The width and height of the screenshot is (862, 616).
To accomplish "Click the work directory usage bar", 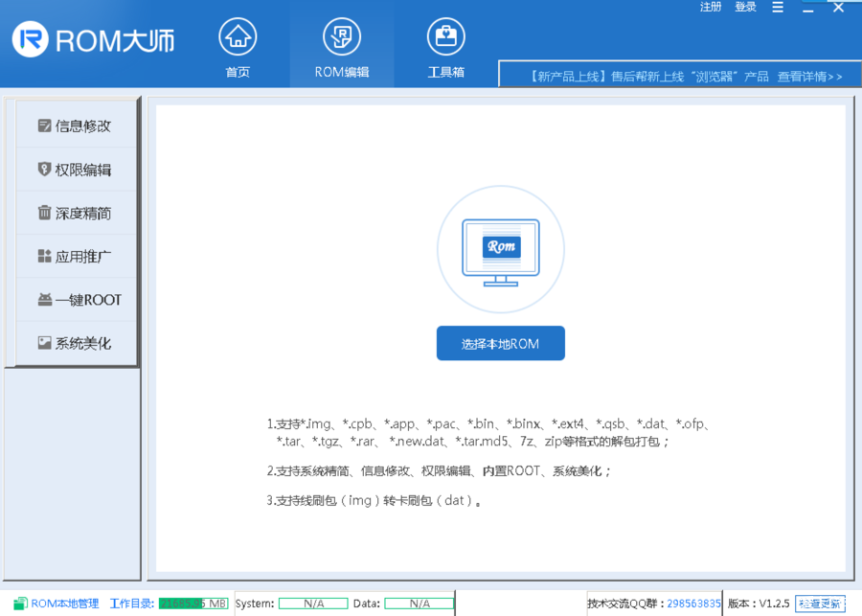I will click(193, 604).
